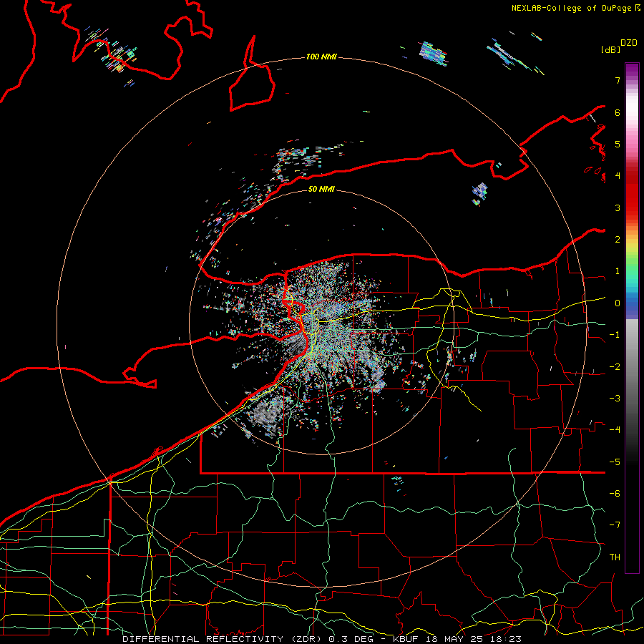Click the 3 value on color scale
Screen dimensions: 644x644
click(x=618, y=208)
